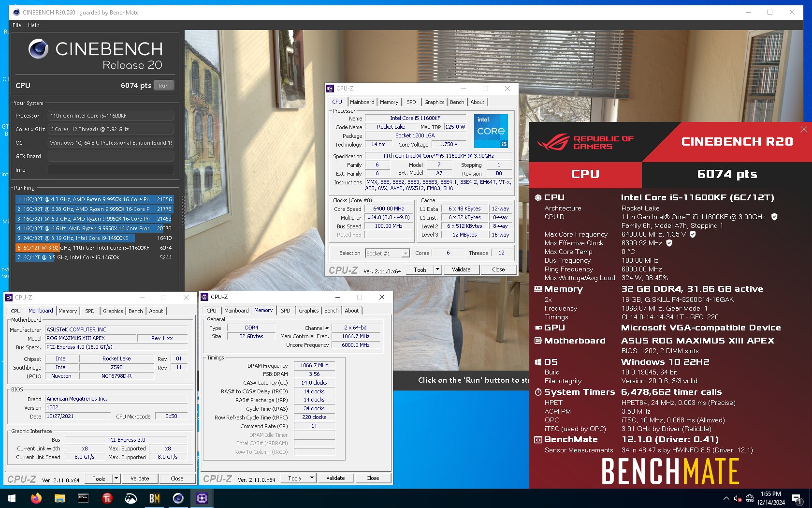The height and width of the screenshot is (508, 812).
Task: Switch to BenchMate via BM taskbar icon
Action: coord(154,498)
